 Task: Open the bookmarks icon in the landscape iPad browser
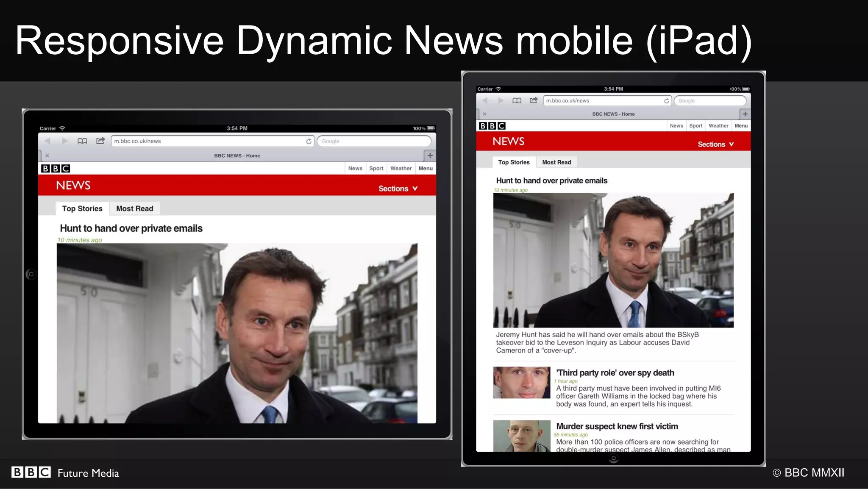[x=82, y=141]
